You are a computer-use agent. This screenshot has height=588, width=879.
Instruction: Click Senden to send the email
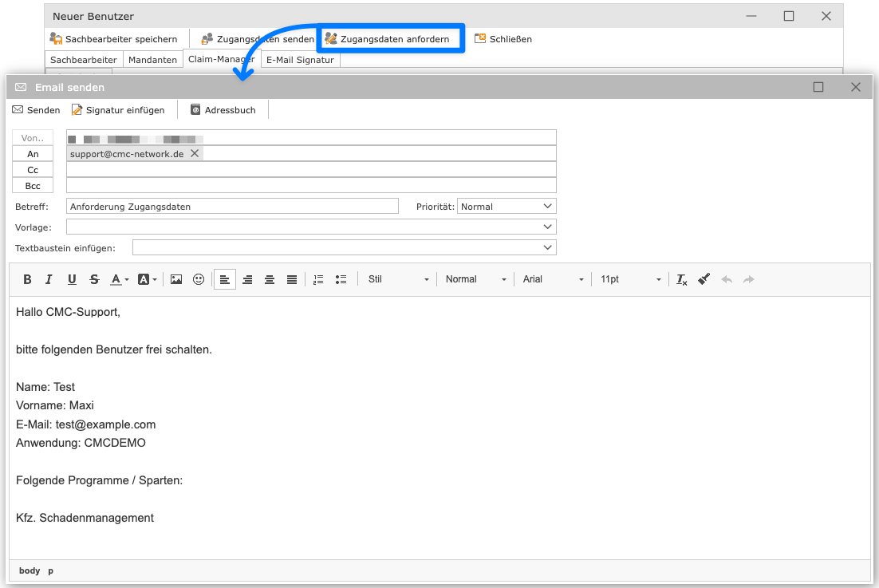click(36, 110)
